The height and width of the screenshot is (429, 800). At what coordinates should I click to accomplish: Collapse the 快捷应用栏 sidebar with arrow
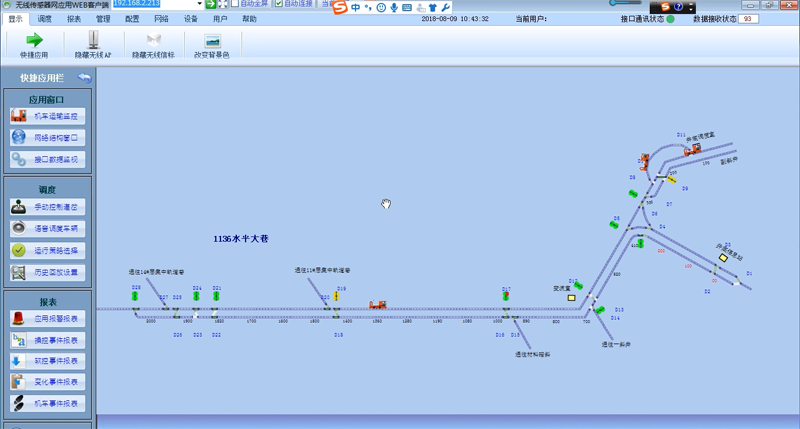84,76
